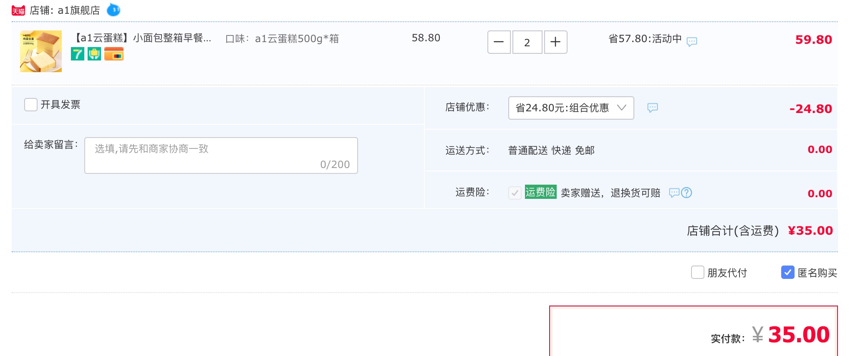Open the blue Wangwang chat icon
Image resolution: width=868 pixels, height=356 pixels.
point(114,10)
